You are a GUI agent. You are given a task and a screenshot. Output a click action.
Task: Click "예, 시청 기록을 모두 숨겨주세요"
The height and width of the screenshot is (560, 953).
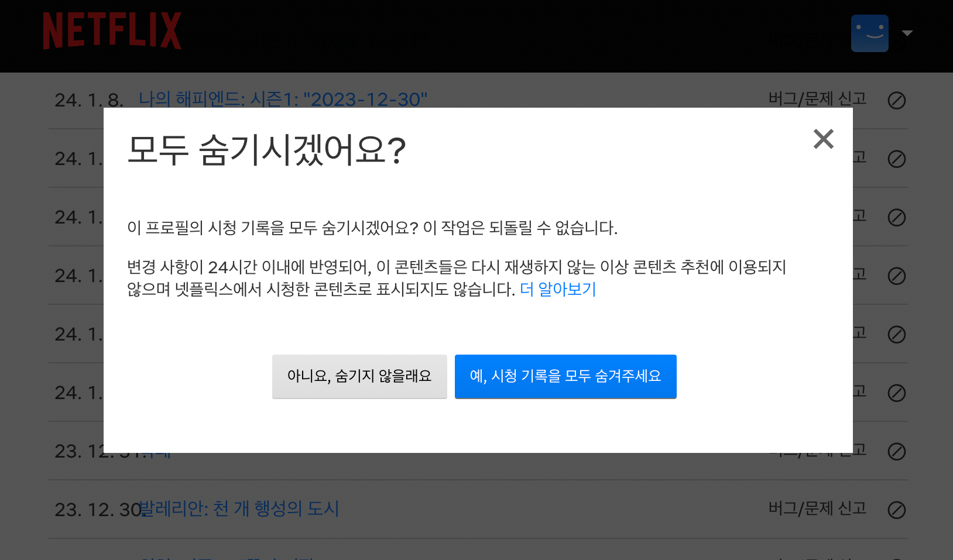[565, 376]
